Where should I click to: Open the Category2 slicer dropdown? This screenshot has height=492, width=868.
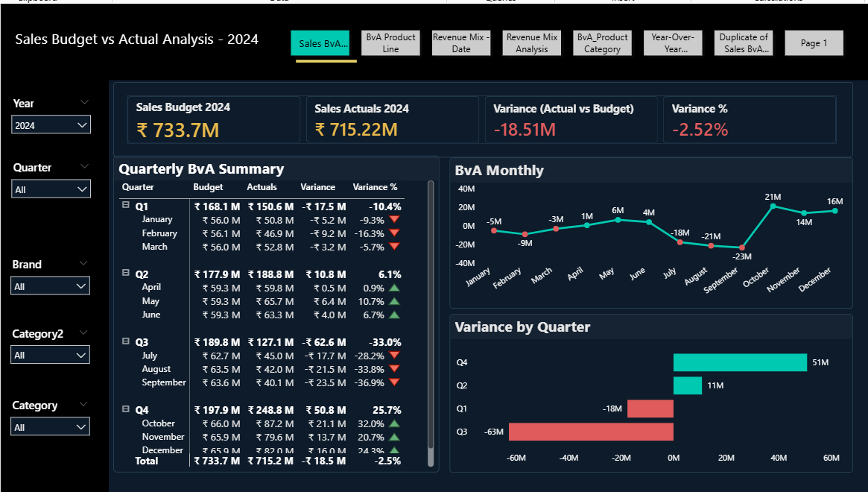click(51, 354)
